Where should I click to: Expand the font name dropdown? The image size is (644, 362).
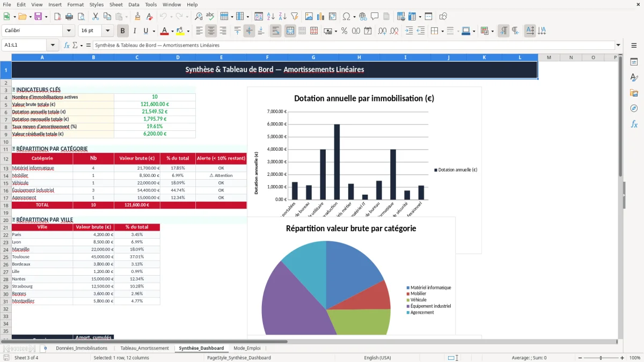point(69,31)
